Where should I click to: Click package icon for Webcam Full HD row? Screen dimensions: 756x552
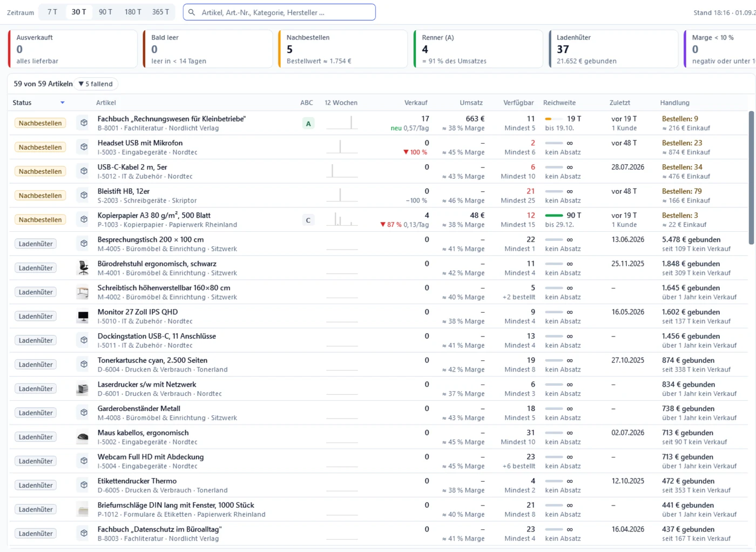[84, 461]
